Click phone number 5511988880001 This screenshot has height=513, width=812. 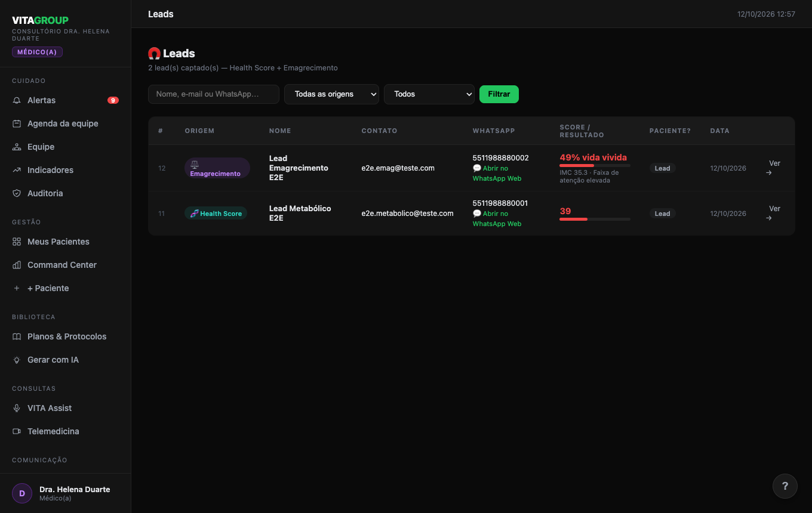[500, 203]
